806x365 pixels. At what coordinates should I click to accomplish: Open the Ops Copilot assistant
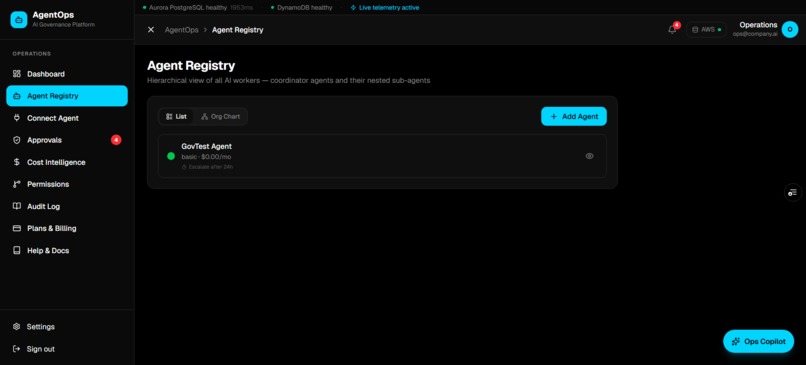pos(758,341)
